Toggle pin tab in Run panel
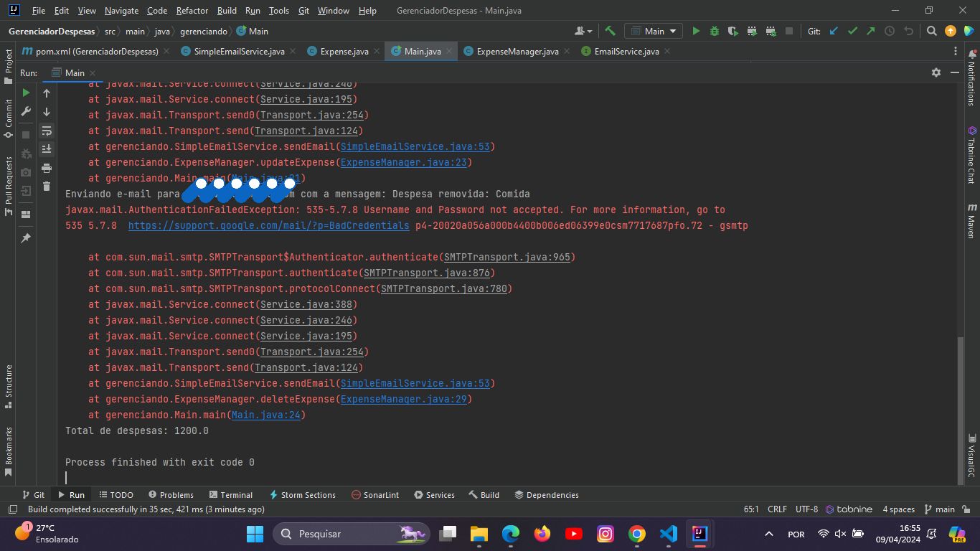Screen dimensions: 980x551 [26, 237]
